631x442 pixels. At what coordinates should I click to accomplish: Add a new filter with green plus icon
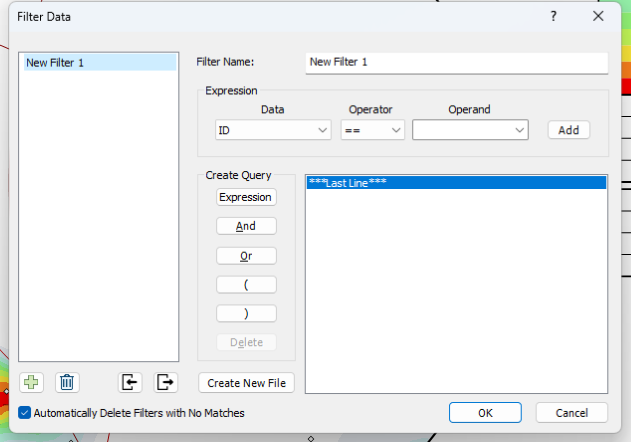tap(31, 382)
